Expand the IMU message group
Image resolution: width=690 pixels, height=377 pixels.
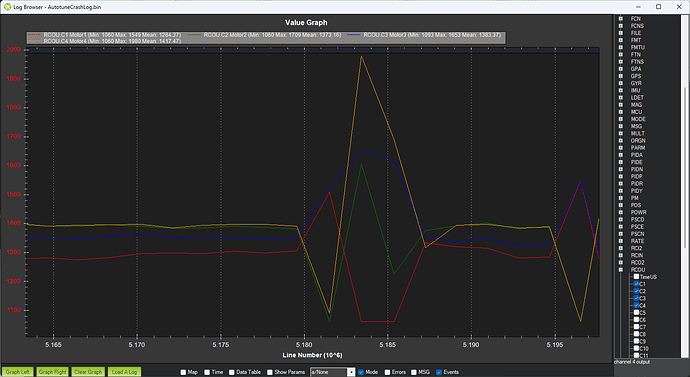[x=620, y=90]
